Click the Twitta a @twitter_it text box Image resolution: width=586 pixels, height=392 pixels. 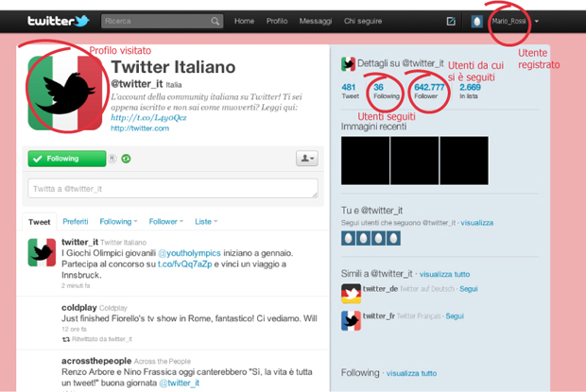[173, 189]
